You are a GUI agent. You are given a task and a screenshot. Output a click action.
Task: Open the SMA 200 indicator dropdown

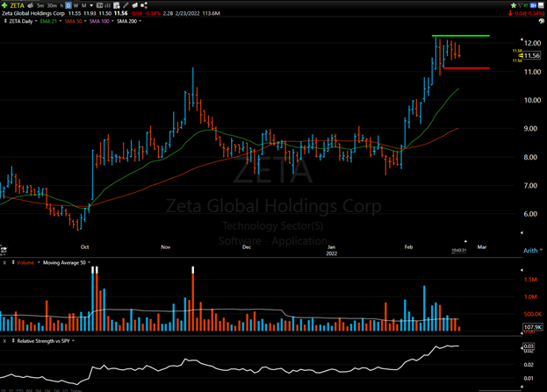click(x=140, y=21)
